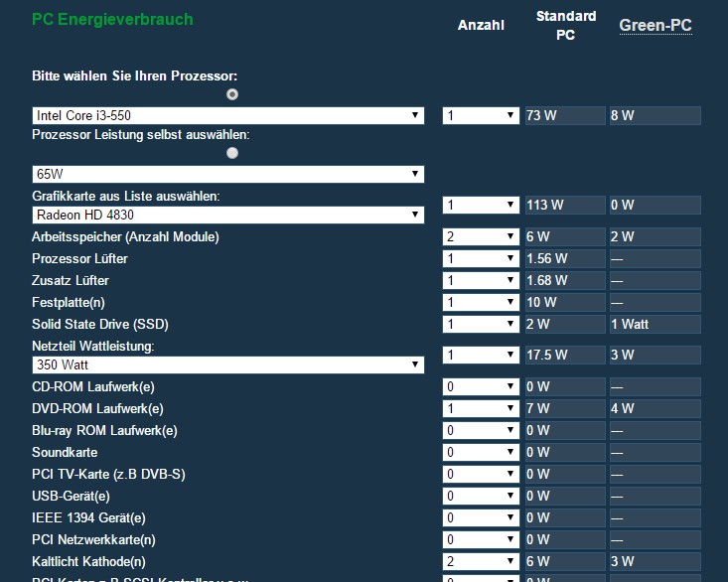Screen dimensions: 728x582
Task: Open the 350 Watt power supply dropdown
Action: (227, 364)
